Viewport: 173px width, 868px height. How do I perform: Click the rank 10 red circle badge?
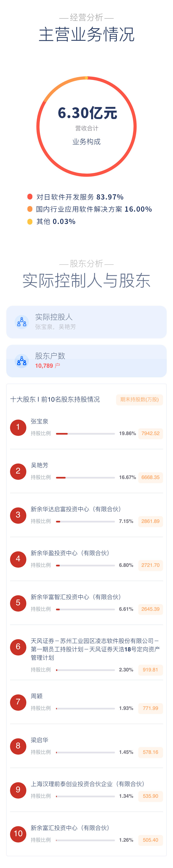tap(18, 834)
